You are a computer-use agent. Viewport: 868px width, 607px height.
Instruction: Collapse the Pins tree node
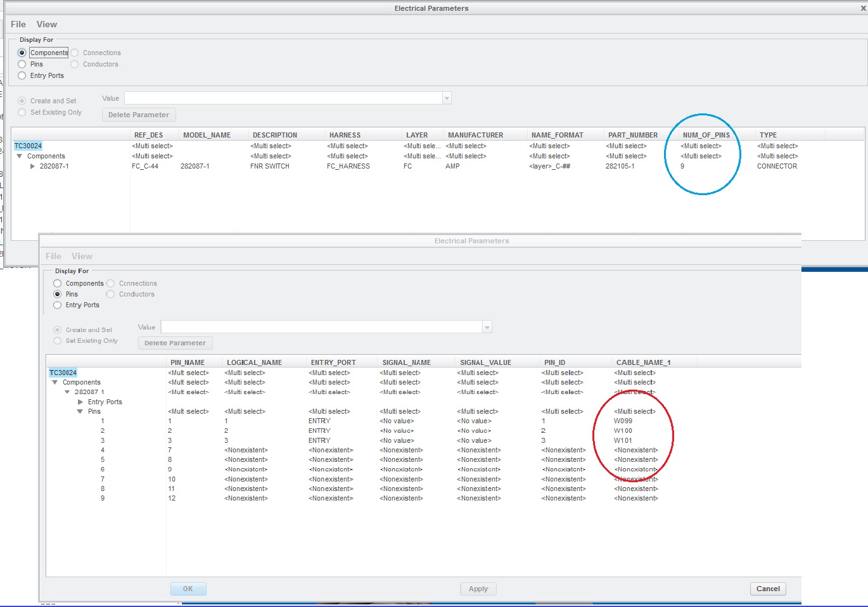pos(80,411)
